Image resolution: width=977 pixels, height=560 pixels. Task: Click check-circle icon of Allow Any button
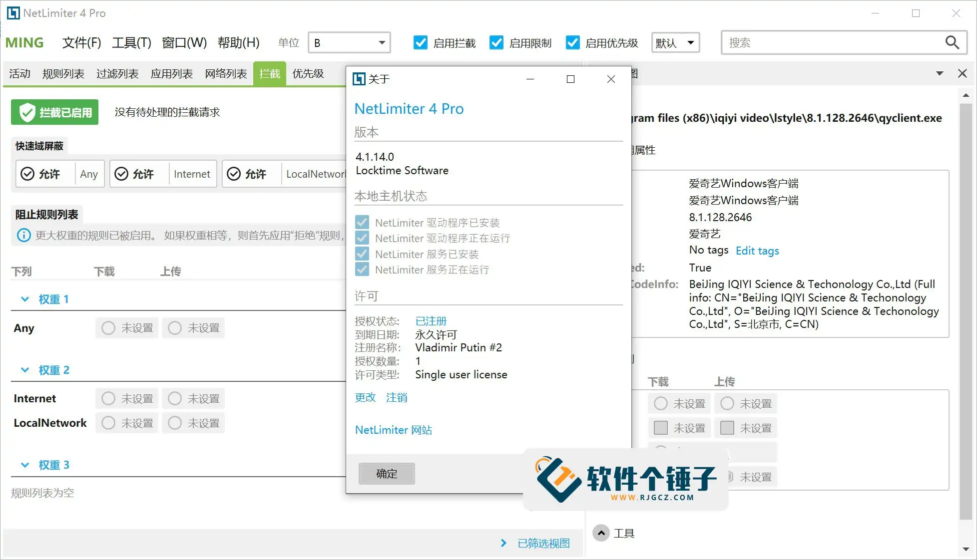pos(27,174)
